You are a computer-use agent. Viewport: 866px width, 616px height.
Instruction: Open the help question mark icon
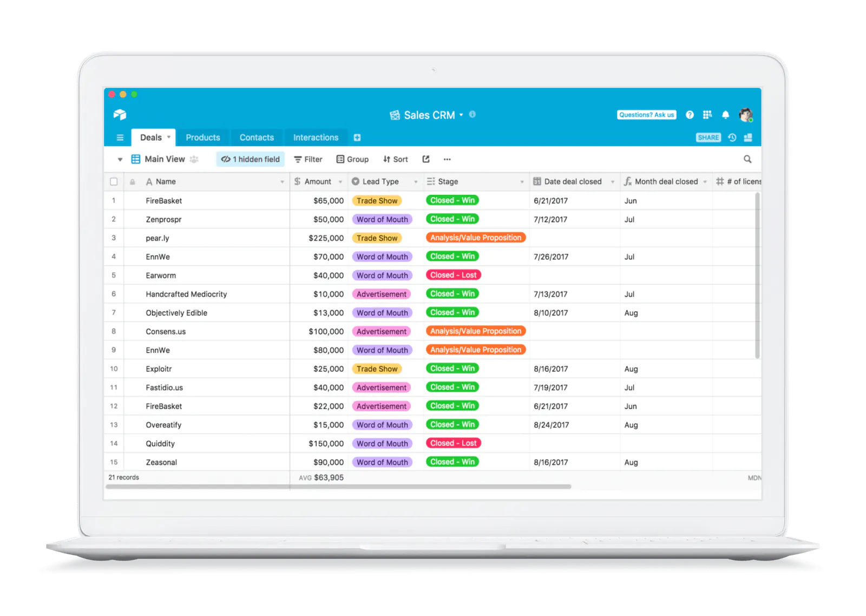[x=690, y=115]
